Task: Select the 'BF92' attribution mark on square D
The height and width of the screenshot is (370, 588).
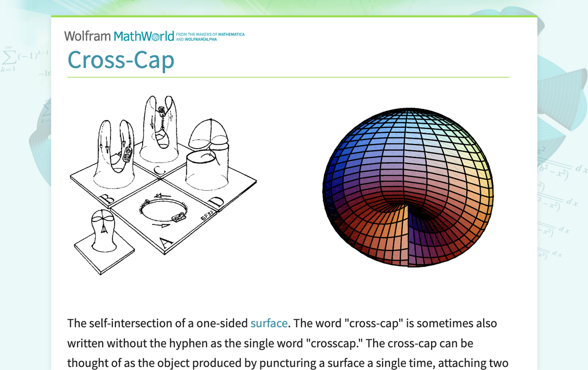Action: 208,214
